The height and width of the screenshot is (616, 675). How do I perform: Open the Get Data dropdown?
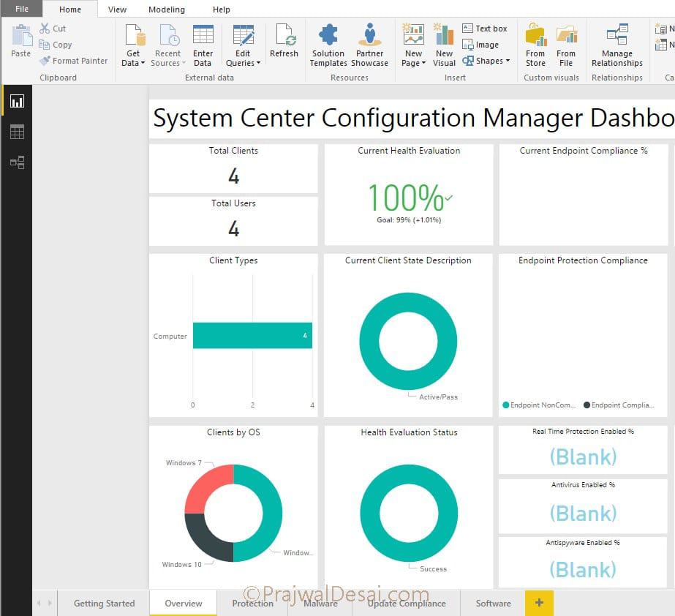[133, 46]
